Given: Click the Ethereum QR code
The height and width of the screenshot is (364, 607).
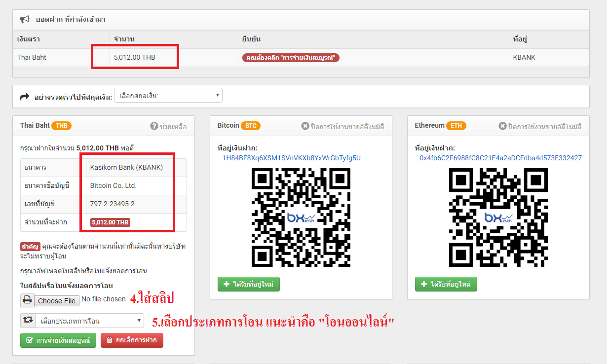Looking at the screenshot, I should tap(498, 218).
